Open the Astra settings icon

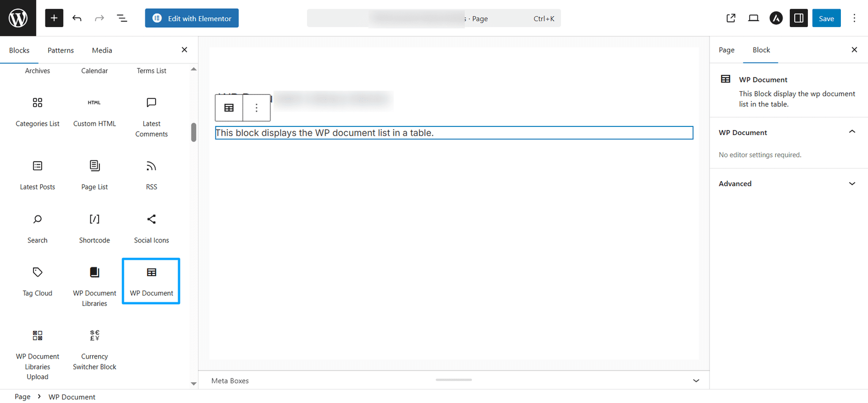[x=776, y=18]
